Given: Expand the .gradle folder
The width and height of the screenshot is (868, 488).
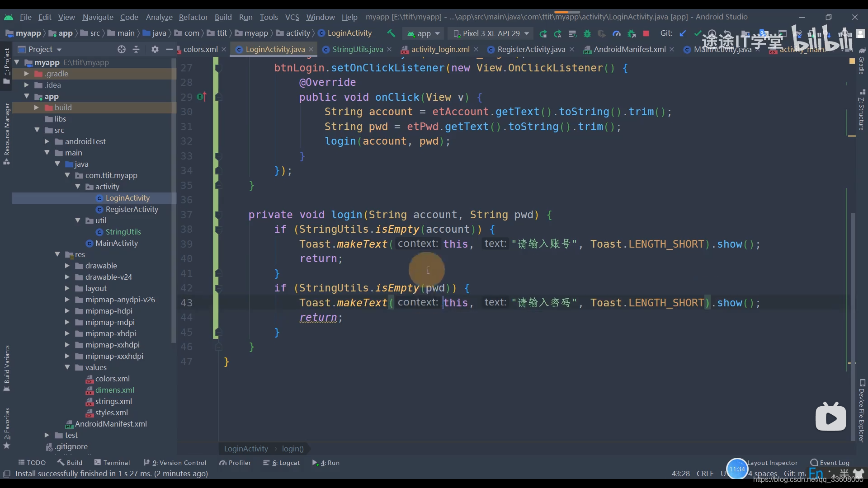Looking at the screenshot, I should pos(27,74).
